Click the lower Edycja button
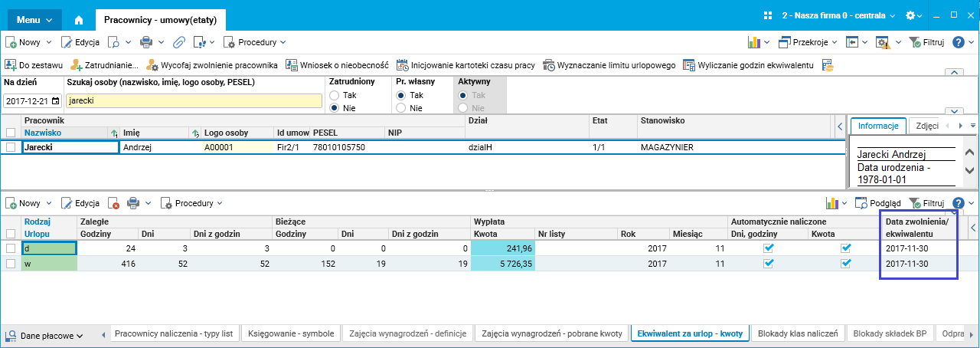980x348 pixels. coord(80,203)
